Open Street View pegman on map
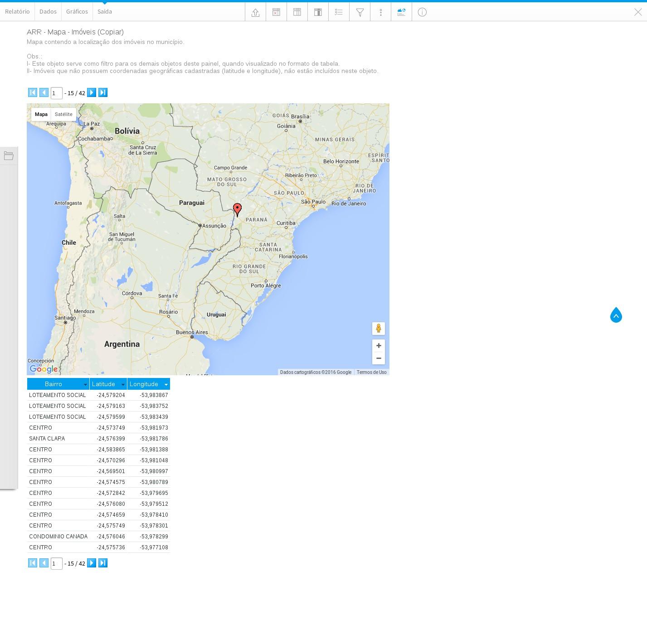Image resolution: width=647 pixels, height=644 pixels. (x=379, y=328)
